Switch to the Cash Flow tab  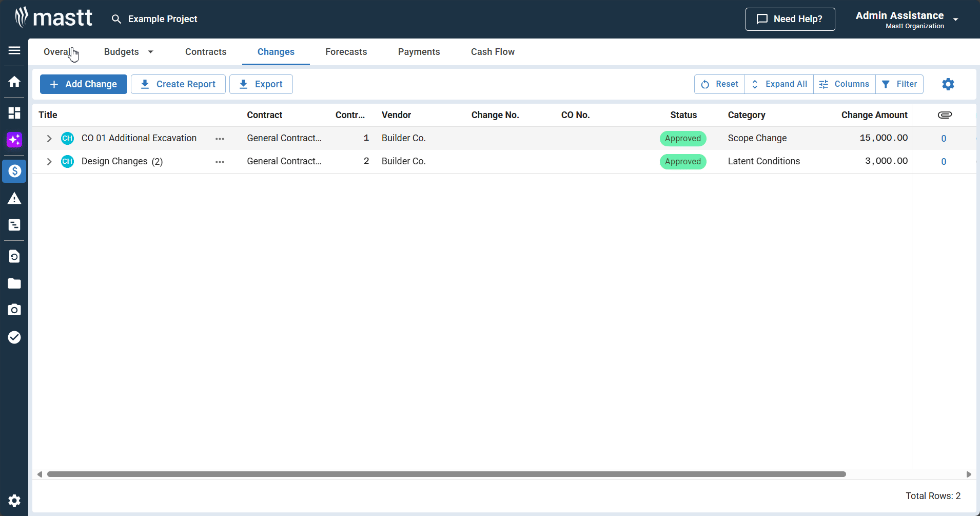click(x=493, y=52)
